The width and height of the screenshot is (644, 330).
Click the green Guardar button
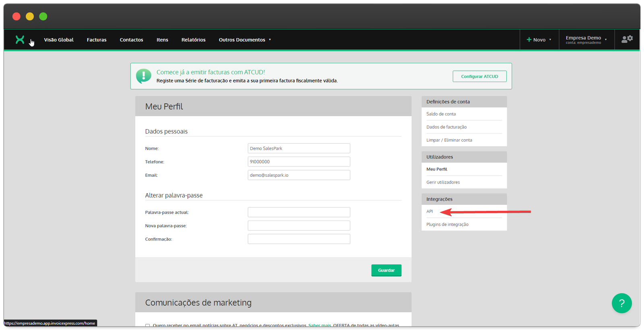[386, 270]
